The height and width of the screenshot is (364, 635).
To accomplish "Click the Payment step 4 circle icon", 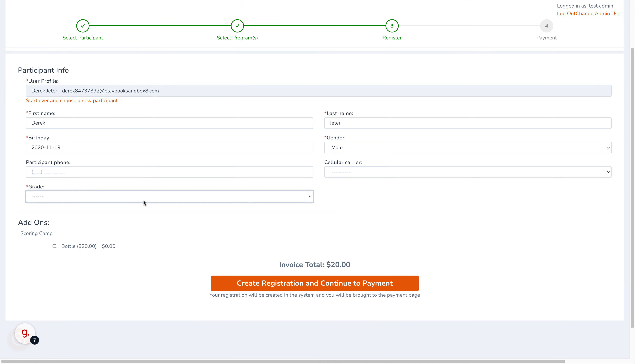I will (546, 26).
